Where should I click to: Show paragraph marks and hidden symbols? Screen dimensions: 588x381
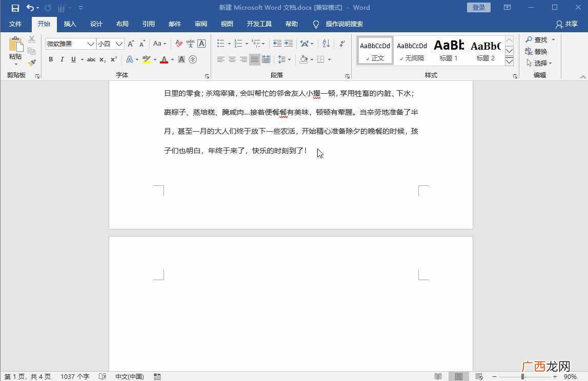click(342, 44)
